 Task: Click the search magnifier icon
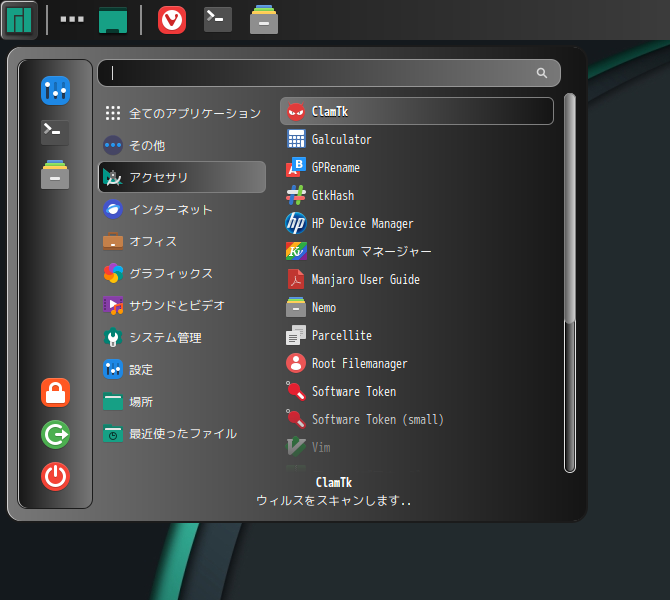(542, 73)
